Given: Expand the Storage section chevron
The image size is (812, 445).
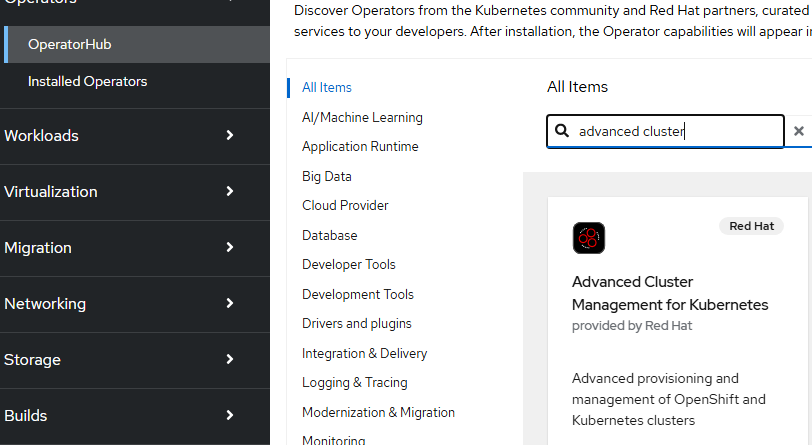Looking at the screenshot, I should point(230,359).
